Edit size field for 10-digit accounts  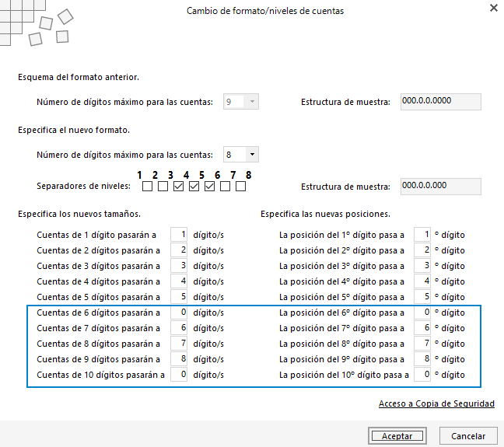point(179,375)
